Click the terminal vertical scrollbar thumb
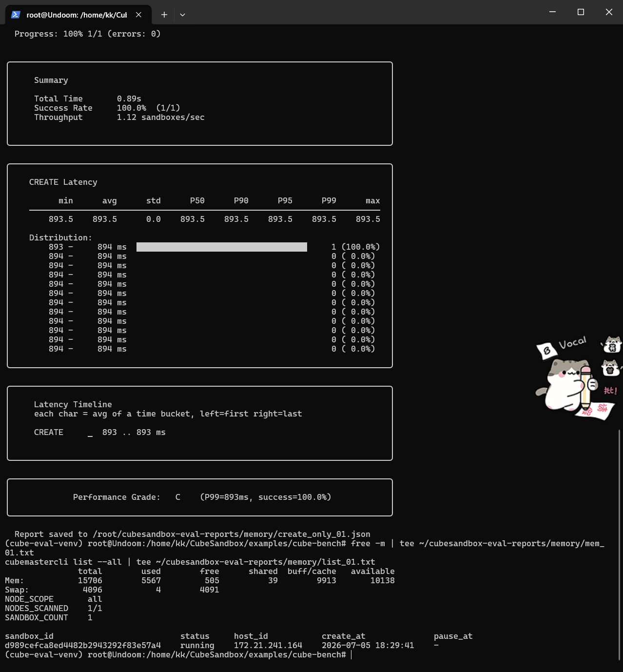Viewport: 623px width, 672px height. tap(620, 545)
